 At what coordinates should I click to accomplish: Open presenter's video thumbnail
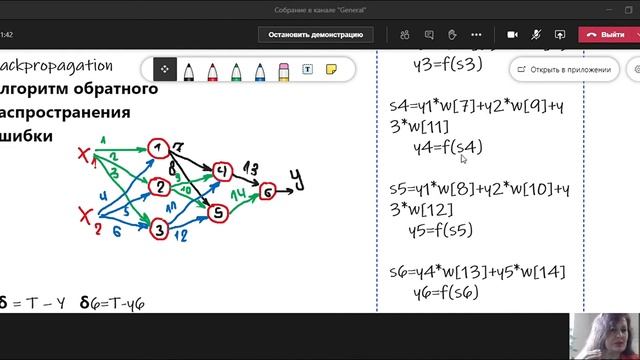604,336
